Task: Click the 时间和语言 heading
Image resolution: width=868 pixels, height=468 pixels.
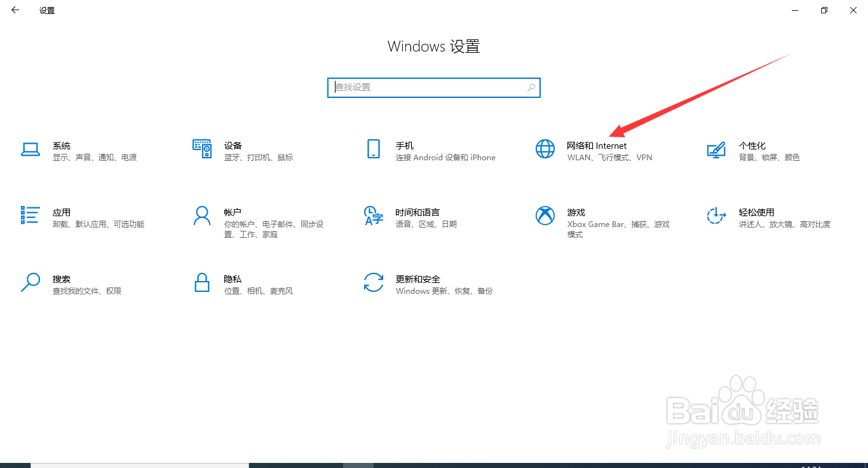Action: click(x=417, y=212)
